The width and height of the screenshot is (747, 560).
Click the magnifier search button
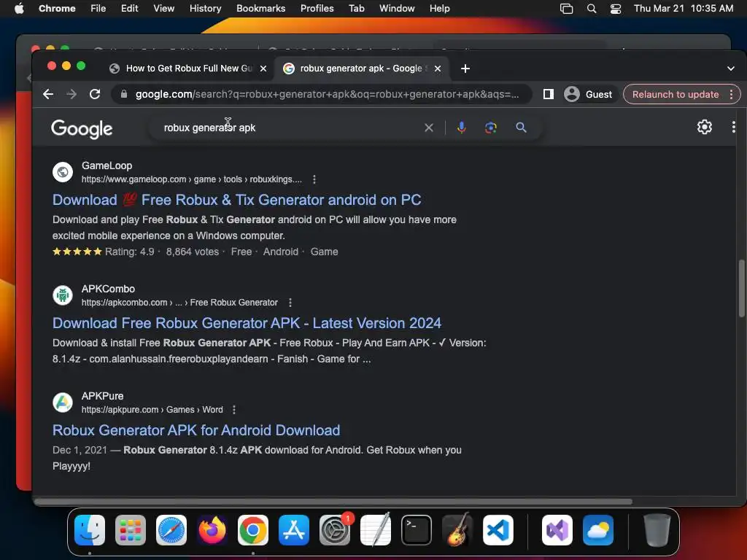(521, 128)
